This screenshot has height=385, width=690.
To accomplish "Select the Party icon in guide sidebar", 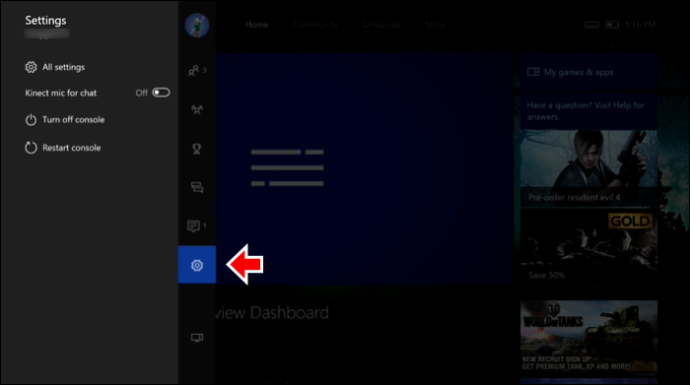I will click(x=197, y=110).
